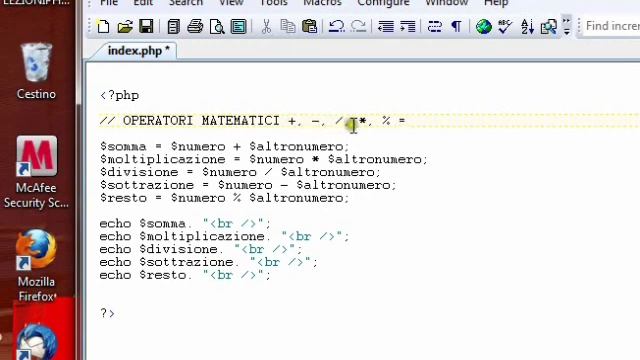Toggle word wrap icon
The image size is (640, 360).
[435, 27]
